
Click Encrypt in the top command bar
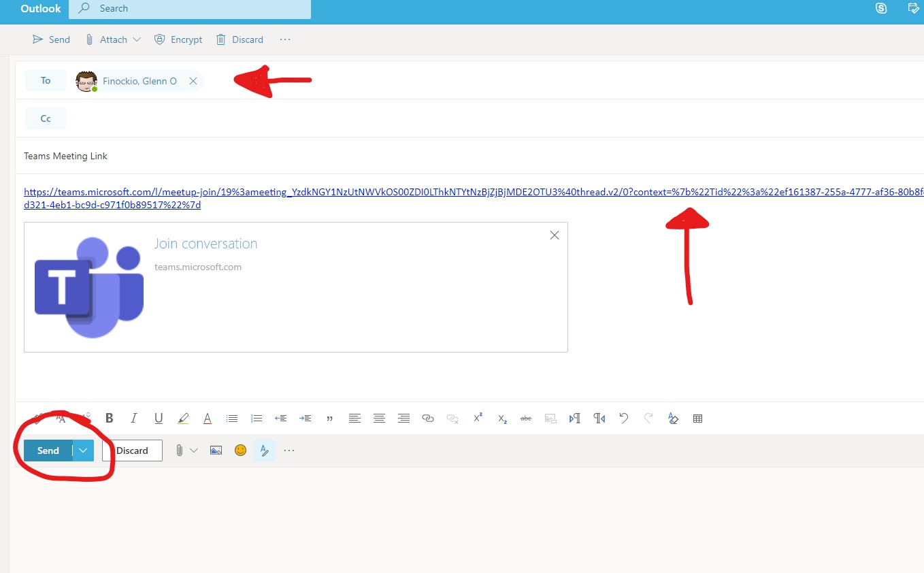[x=178, y=39]
